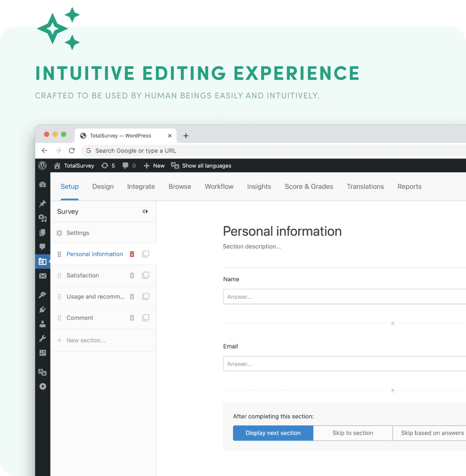
Task: Click the WordPress logo in admin bar
Action: pyautogui.click(x=42, y=166)
